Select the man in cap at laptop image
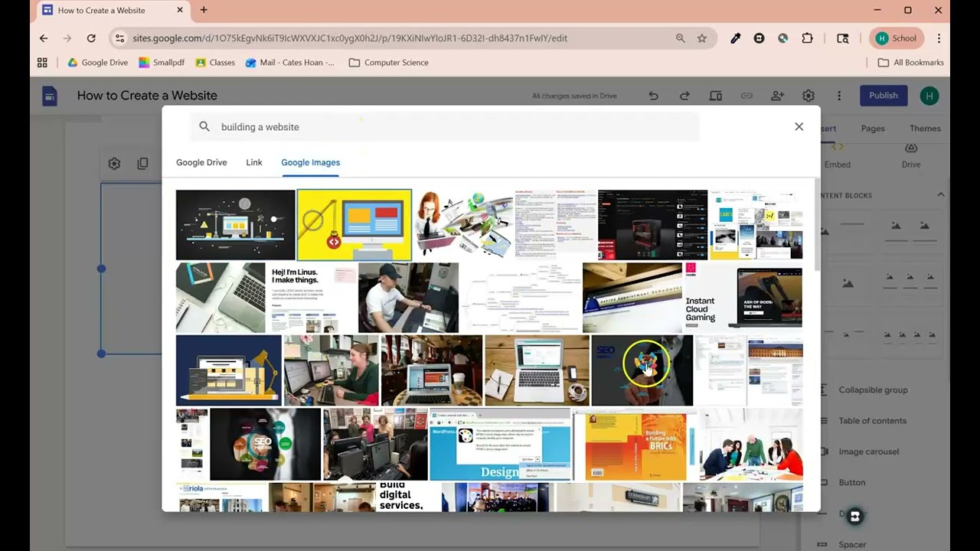Viewport: 980px width, 551px height. (408, 298)
